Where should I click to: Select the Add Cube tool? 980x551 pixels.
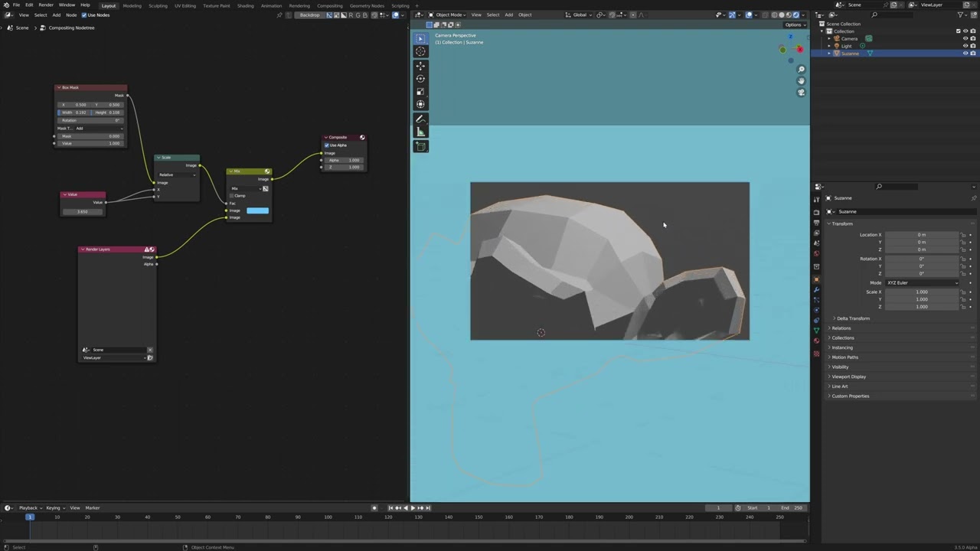[420, 146]
